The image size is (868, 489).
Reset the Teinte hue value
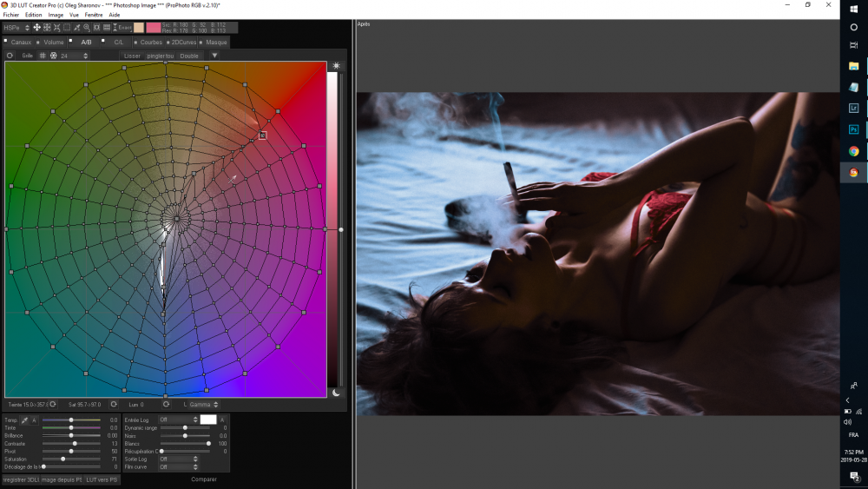pyautogui.click(x=52, y=404)
